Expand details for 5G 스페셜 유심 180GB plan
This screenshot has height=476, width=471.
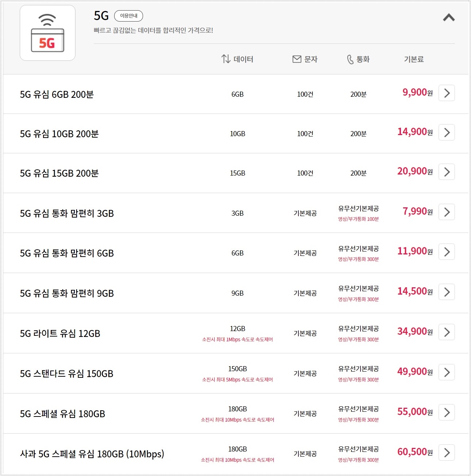coord(446,412)
